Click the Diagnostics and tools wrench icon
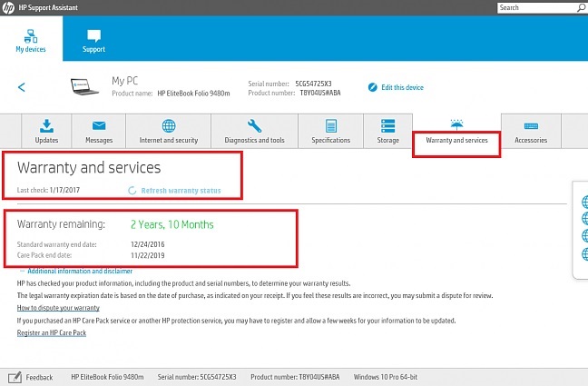 pyautogui.click(x=254, y=125)
